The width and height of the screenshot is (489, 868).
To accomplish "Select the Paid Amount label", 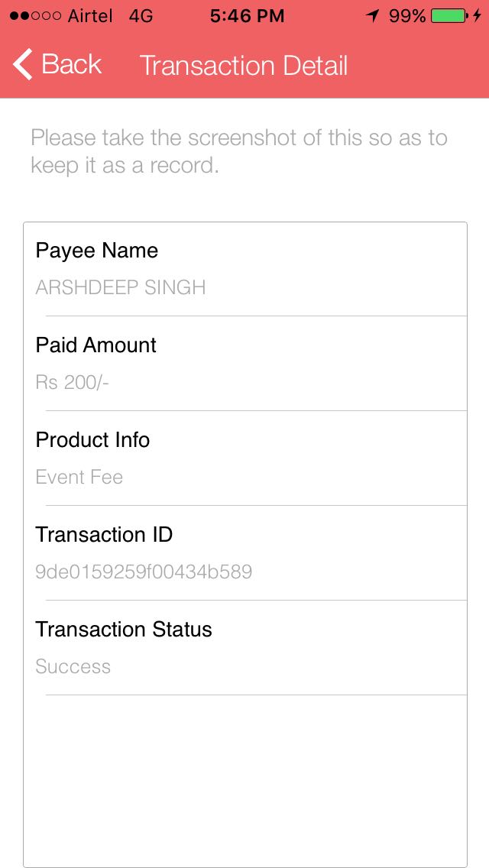I will (96, 345).
